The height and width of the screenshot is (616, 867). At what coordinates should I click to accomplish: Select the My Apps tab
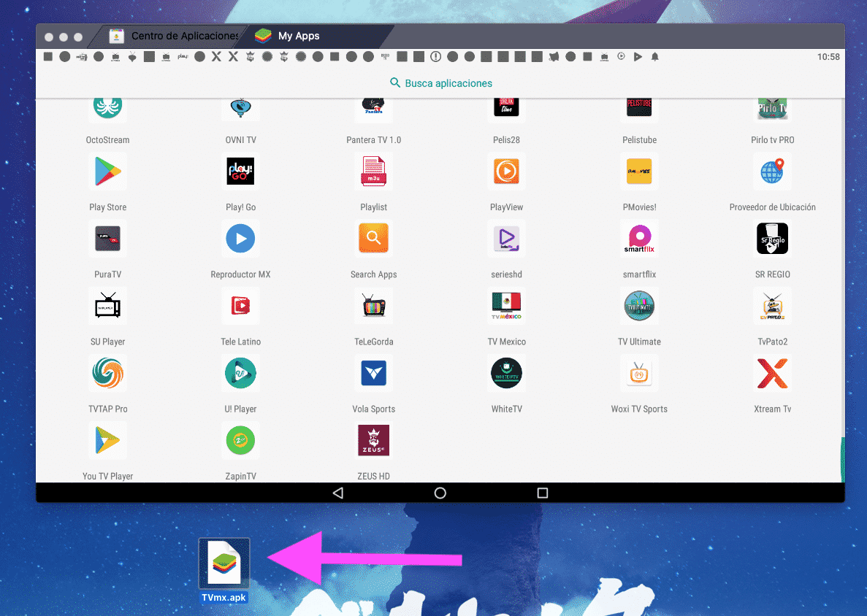pos(298,36)
